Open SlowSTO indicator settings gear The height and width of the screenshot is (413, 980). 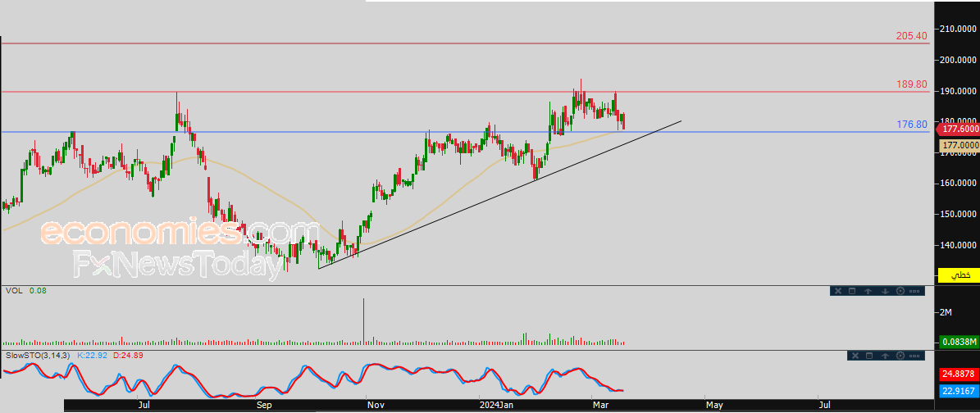coord(900,356)
